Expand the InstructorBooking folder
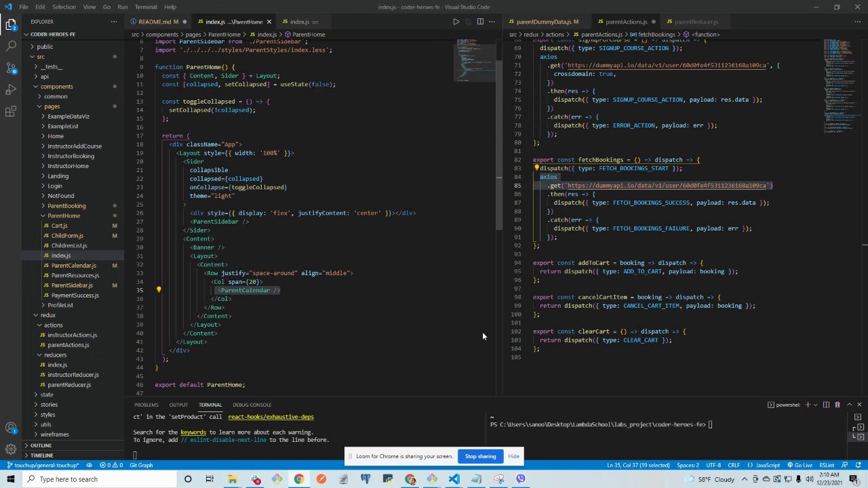The image size is (868, 488). [x=71, y=156]
